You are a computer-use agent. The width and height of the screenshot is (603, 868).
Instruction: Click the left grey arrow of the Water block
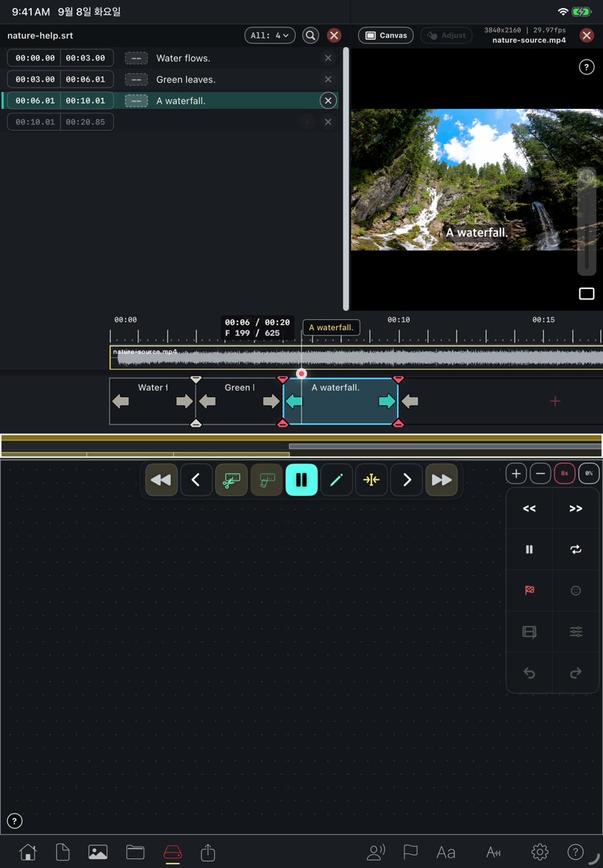coord(121,402)
